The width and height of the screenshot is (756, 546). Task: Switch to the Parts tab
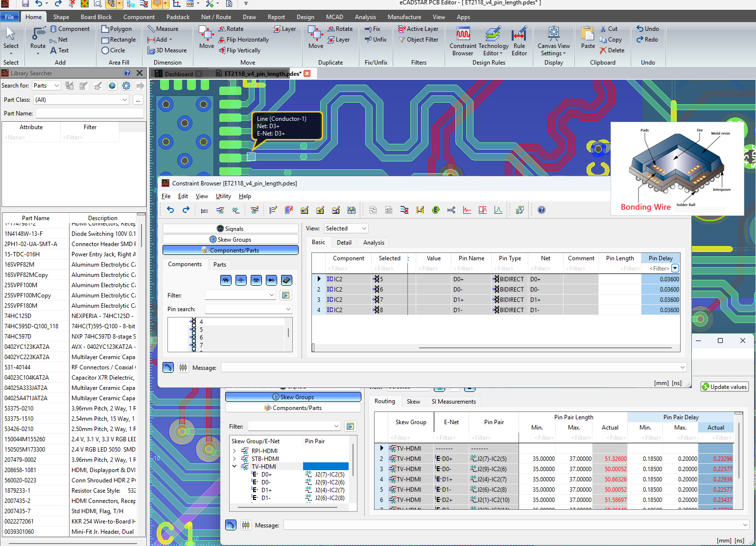point(220,265)
